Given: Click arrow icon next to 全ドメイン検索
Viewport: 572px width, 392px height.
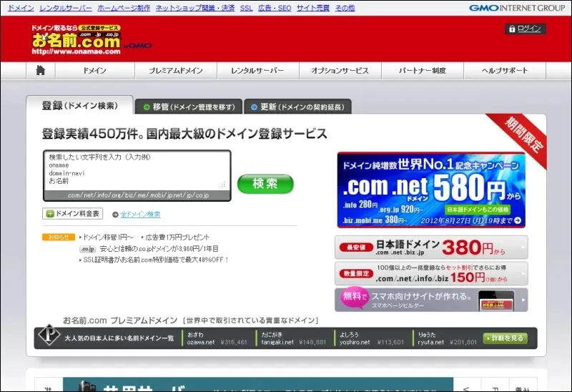Looking at the screenshot, I should click(x=115, y=215).
